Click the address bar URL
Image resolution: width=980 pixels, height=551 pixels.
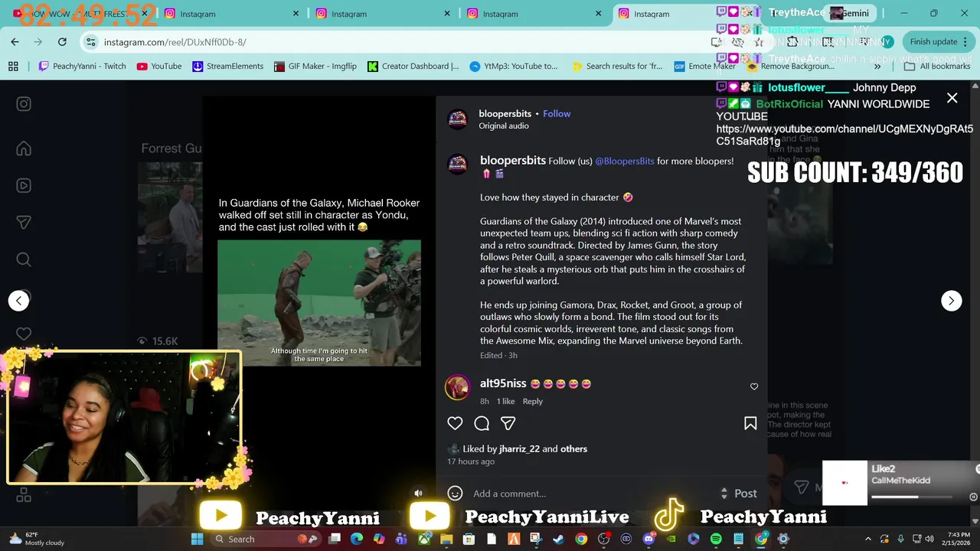point(175,42)
